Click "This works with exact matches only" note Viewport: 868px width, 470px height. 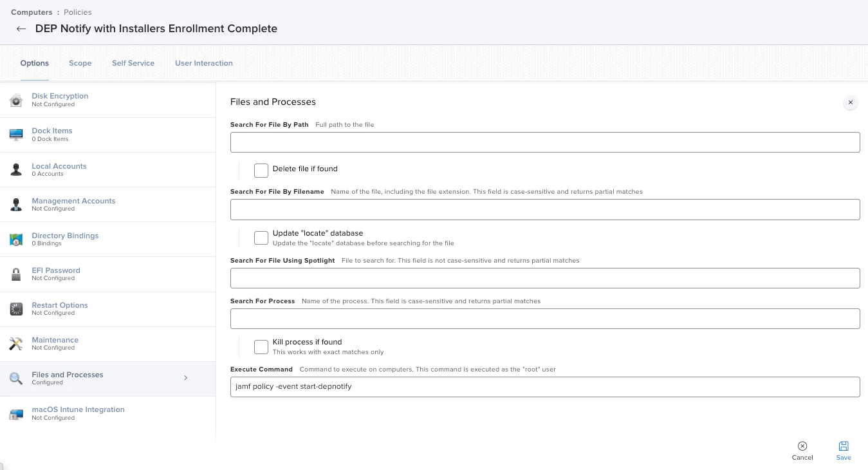coord(328,352)
